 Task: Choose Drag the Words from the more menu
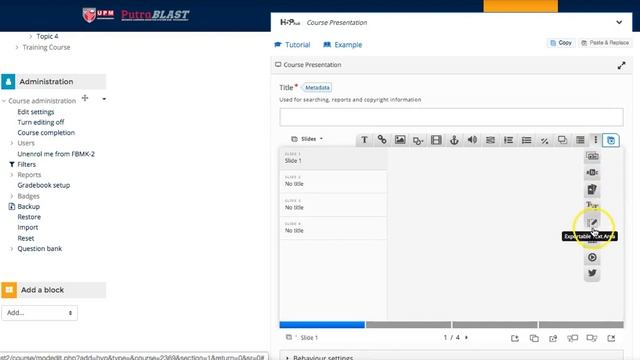592,156
